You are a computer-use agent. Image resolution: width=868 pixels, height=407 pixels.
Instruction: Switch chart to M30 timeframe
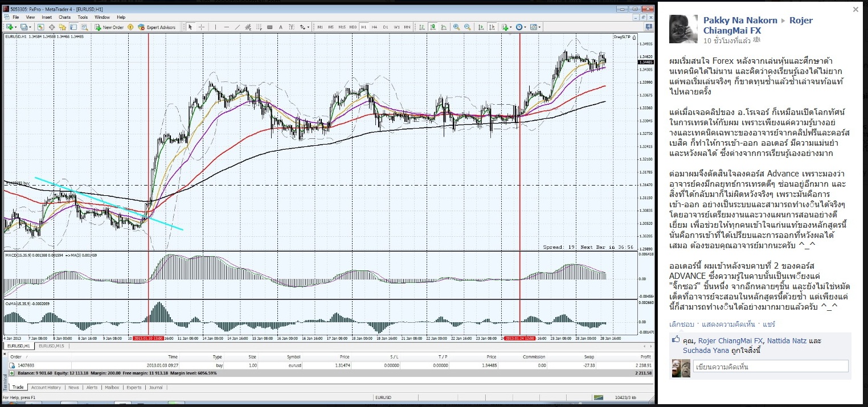(x=353, y=27)
